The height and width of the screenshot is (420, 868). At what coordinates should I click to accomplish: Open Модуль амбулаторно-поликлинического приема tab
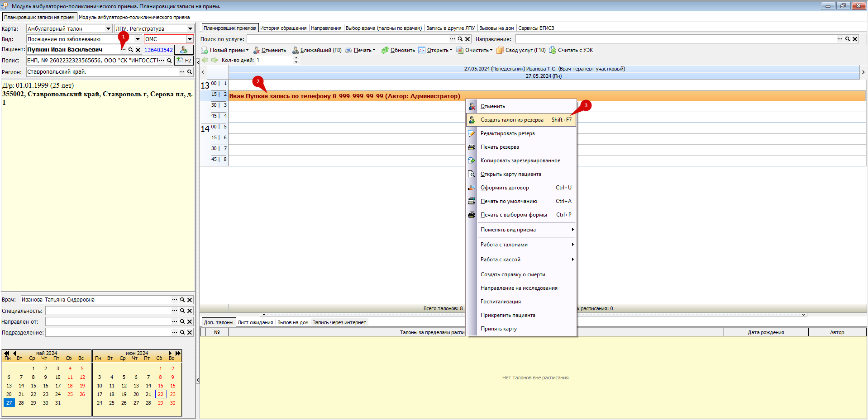coord(134,17)
